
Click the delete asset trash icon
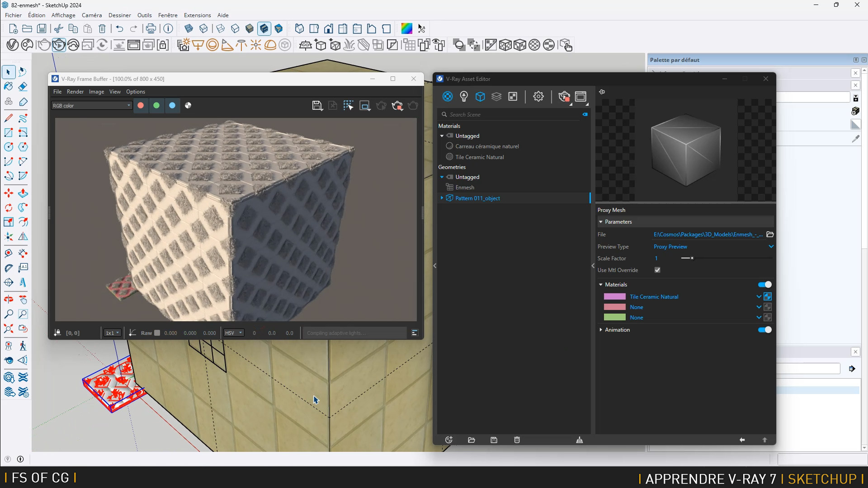click(517, 440)
